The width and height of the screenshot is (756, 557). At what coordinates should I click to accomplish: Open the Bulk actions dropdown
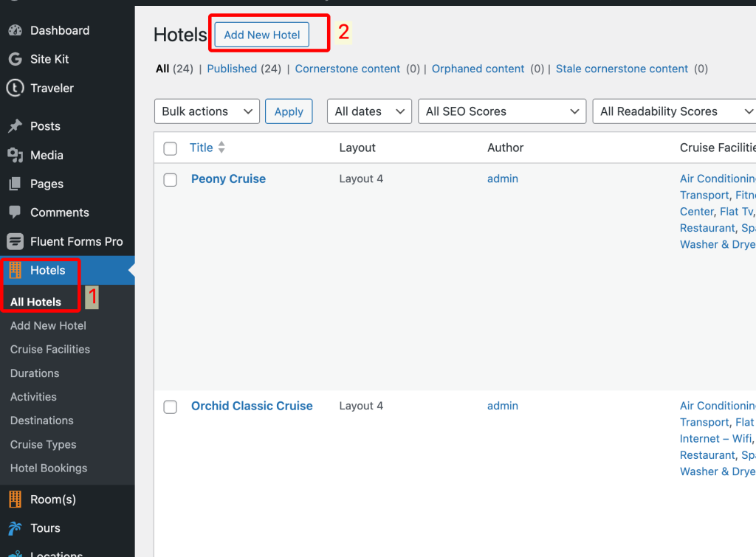207,111
